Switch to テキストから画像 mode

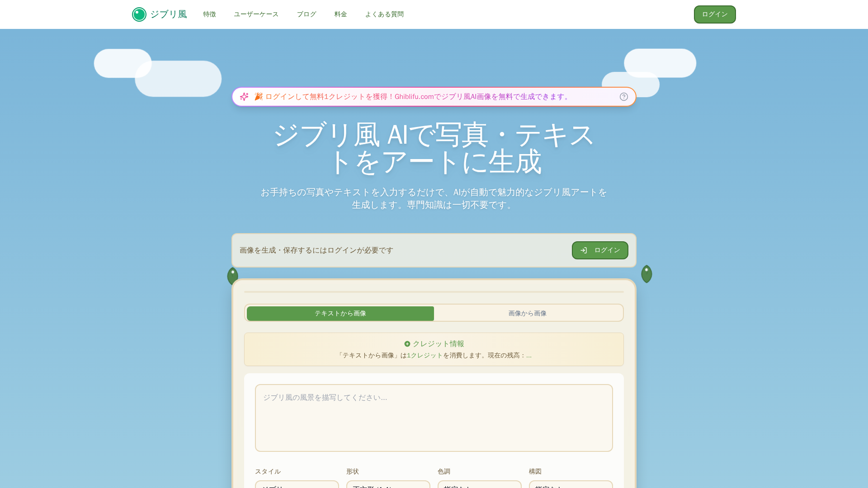(x=340, y=314)
